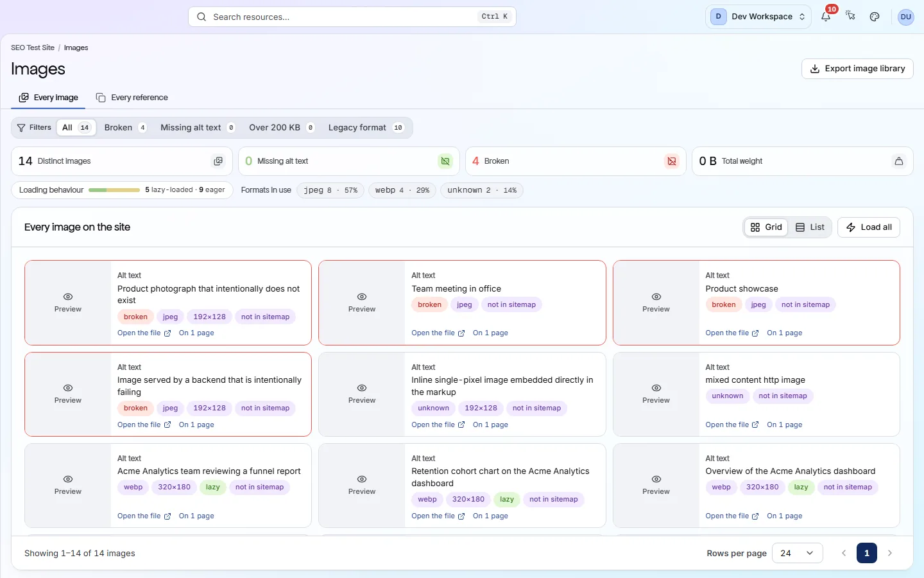Go to SEO Test Site breadcrumb
The width and height of the screenshot is (924, 578).
[x=33, y=48]
